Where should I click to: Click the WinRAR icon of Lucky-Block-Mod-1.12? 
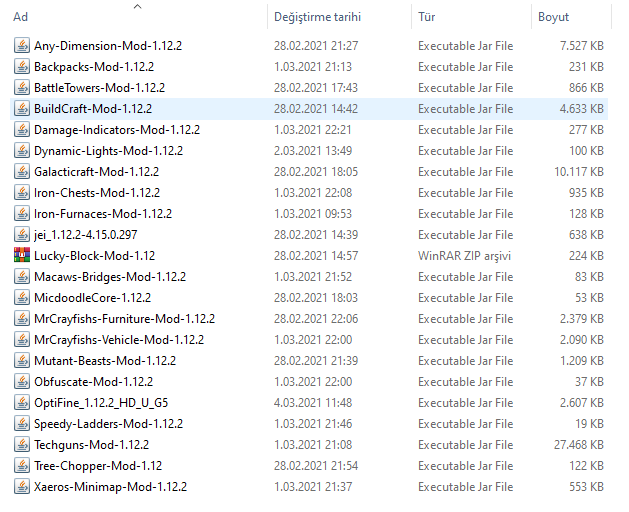(22, 255)
